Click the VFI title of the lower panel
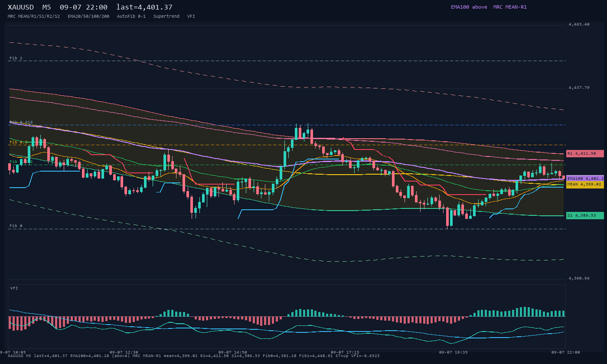Viewport: 607px width, 364px height. pyautogui.click(x=14, y=288)
